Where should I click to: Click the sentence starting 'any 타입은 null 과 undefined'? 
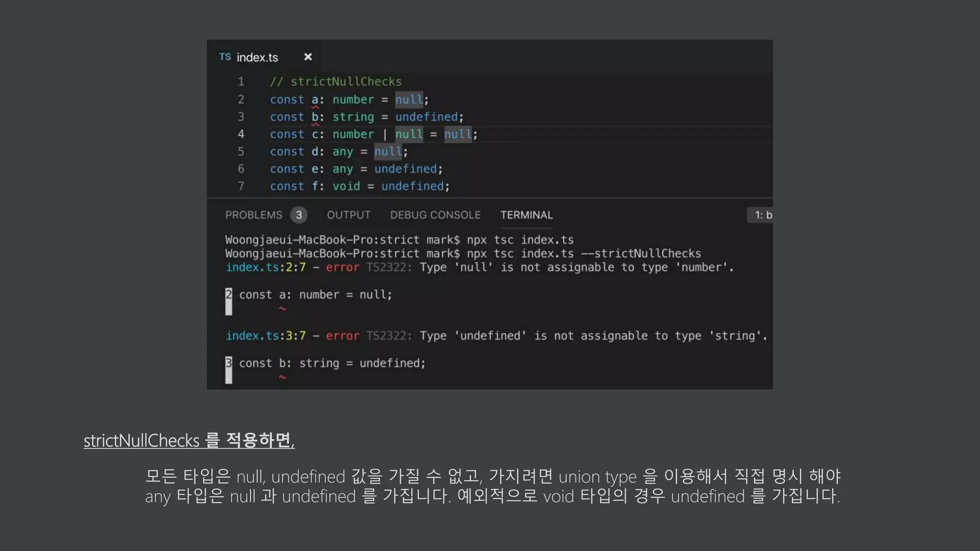pyautogui.click(x=493, y=496)
